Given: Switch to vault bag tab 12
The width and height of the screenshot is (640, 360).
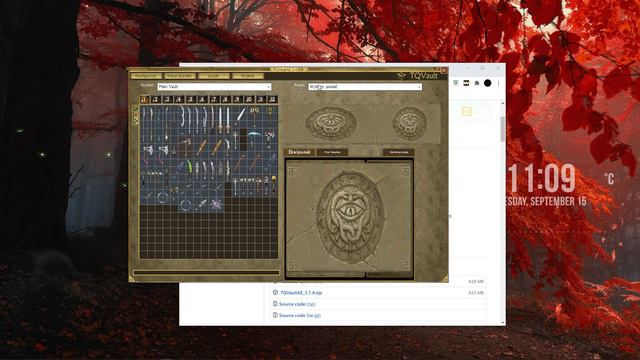Looking at the screenshot, I should point(273,99).
